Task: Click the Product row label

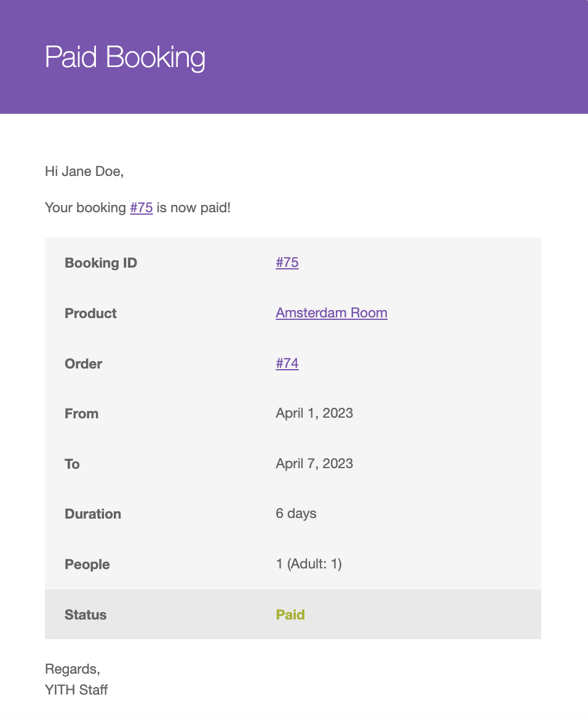Action: (90, 313)
